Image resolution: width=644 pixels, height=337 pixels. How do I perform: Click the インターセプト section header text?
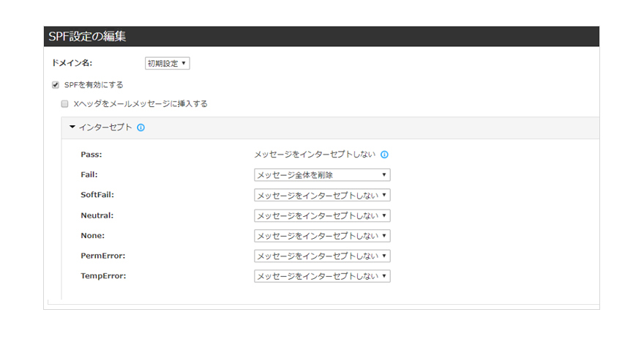(x=105, y=127)
